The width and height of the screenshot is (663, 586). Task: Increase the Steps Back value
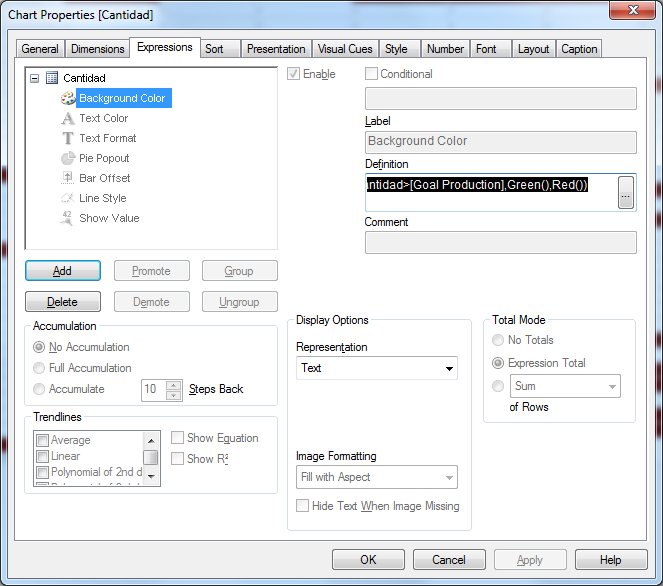[x=174, y=385]
